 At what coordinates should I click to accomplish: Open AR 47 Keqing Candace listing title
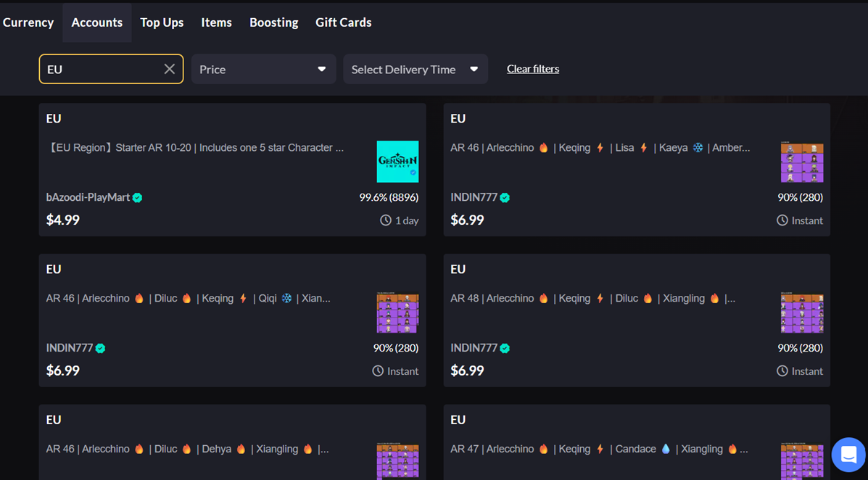(x=600, y=449)
